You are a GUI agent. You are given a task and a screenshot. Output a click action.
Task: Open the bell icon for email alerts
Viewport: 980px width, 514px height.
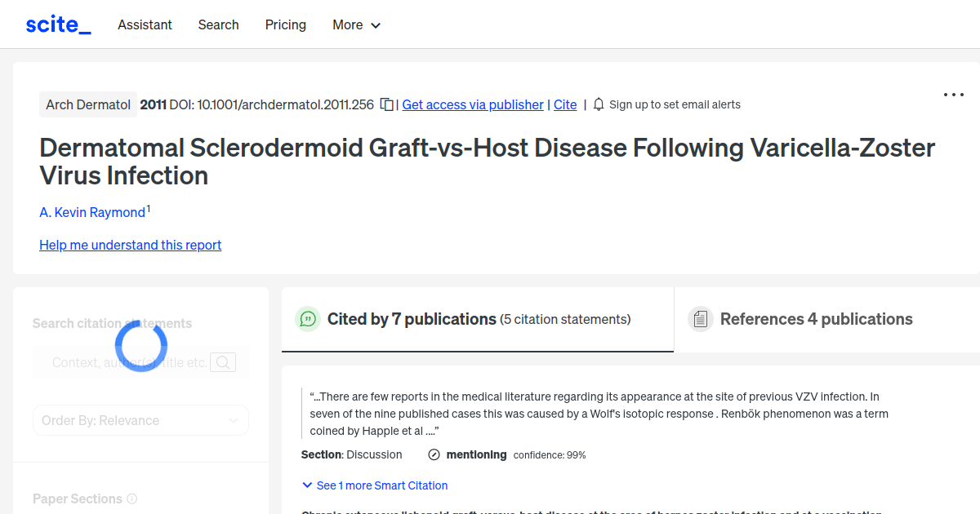point(599,104)
